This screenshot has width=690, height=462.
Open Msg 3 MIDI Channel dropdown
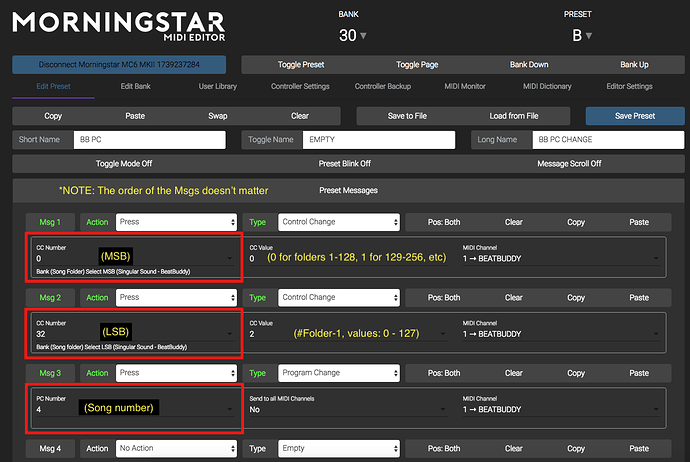(x=562, y=409)
